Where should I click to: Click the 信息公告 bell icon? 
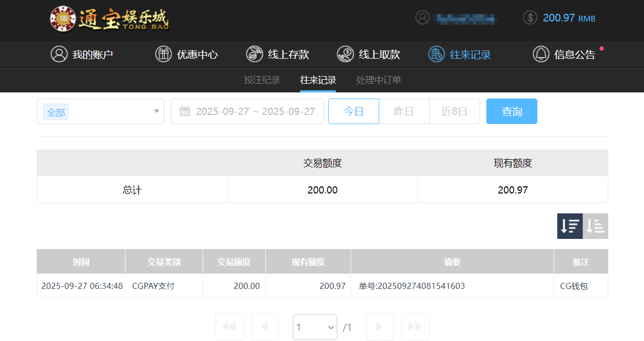coord(540,54)
